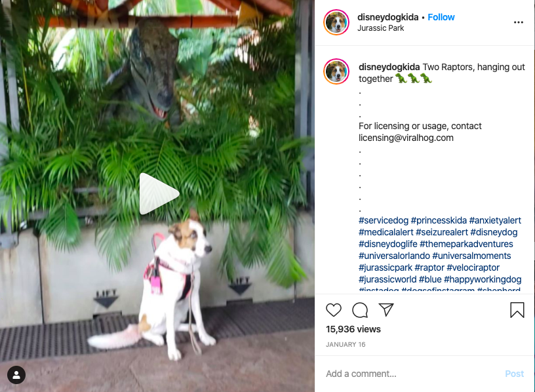
Task: Open the #servicedog hashtag
Action: 383,220
